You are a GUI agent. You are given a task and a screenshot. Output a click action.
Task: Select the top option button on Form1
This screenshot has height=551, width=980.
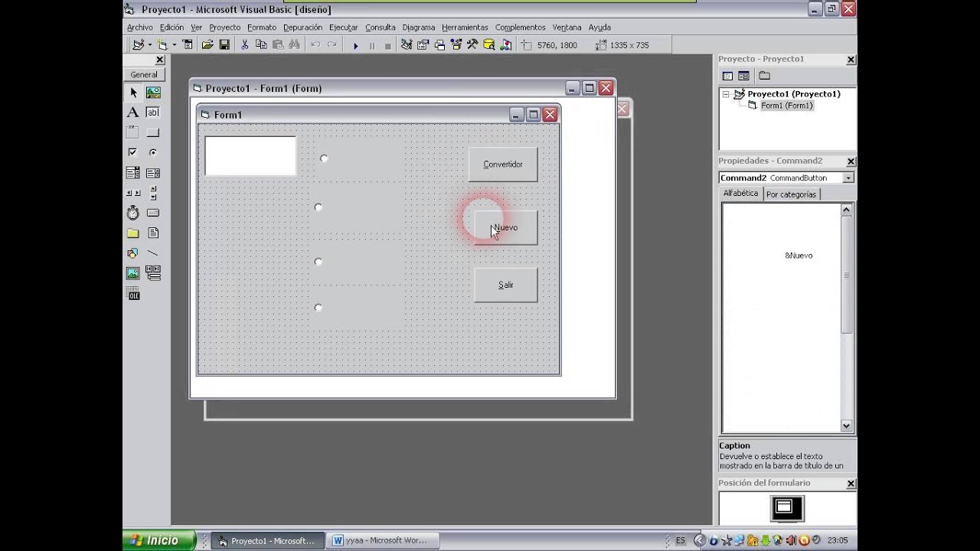click(x=324, y=158)
